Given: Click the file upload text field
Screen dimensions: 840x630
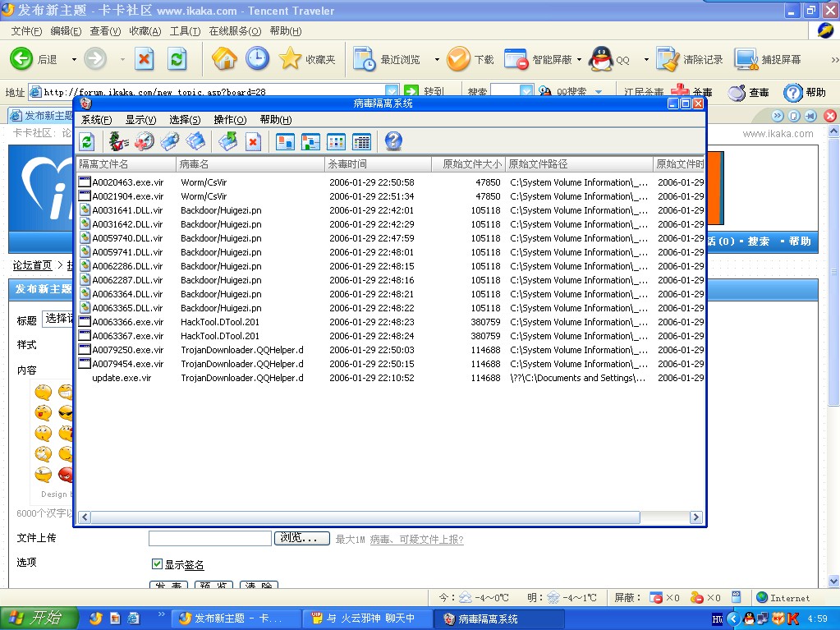Looking at the screenshot, I should (210, 538).
